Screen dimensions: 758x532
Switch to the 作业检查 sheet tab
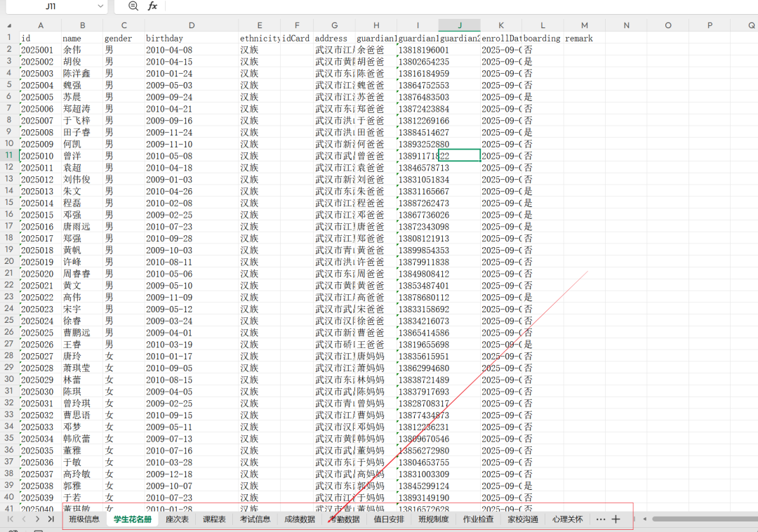478,519
